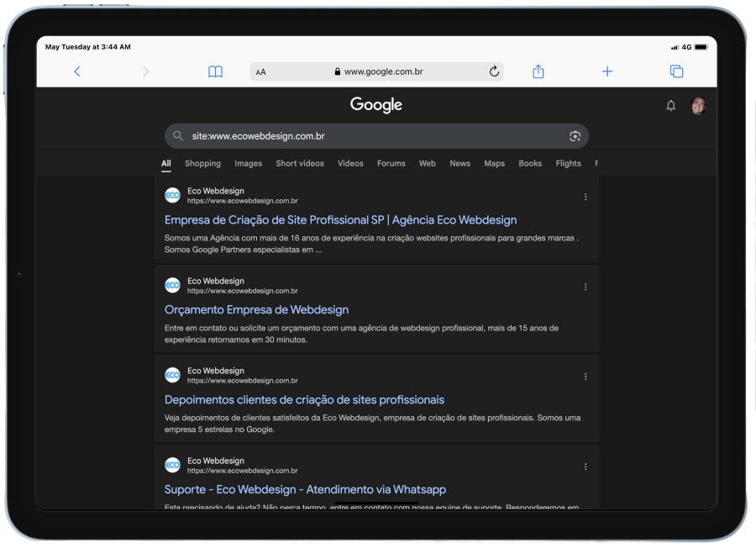The image size is (756, 553).
Task: Tap the www.google.com.br address bar
Action: point(376,71)
